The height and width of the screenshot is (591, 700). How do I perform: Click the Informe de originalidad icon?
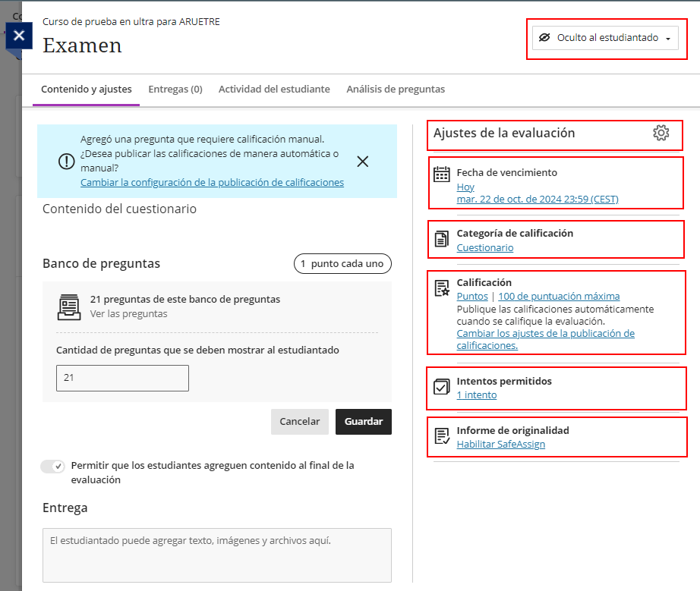441,436
